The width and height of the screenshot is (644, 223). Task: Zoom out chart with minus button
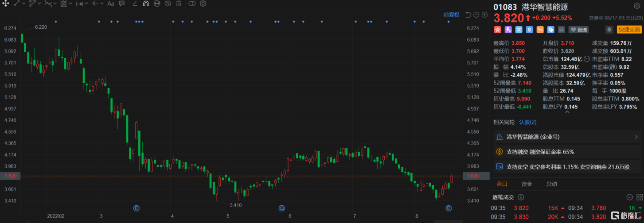click(x=476, y=15)
